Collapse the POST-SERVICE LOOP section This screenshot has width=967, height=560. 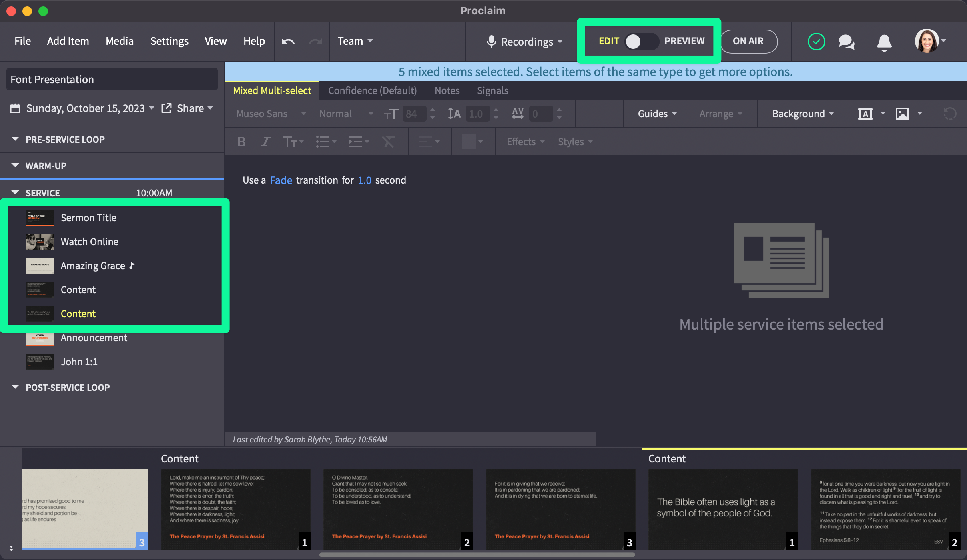pyautogui.click(x=15, y=387)
